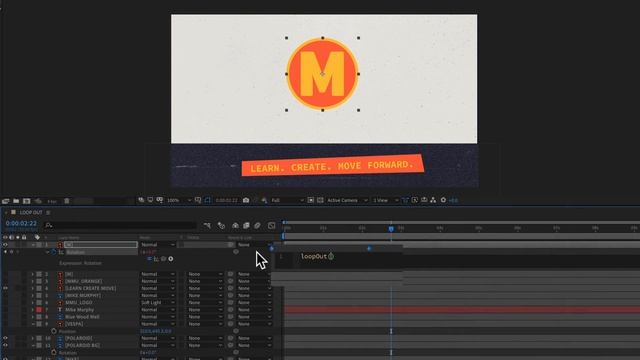Image resolution: width=640 pixels, height=360 pixels.
Task: Click the Position stopwatch under VESPA layer
Action: click(x=54, y=331)
